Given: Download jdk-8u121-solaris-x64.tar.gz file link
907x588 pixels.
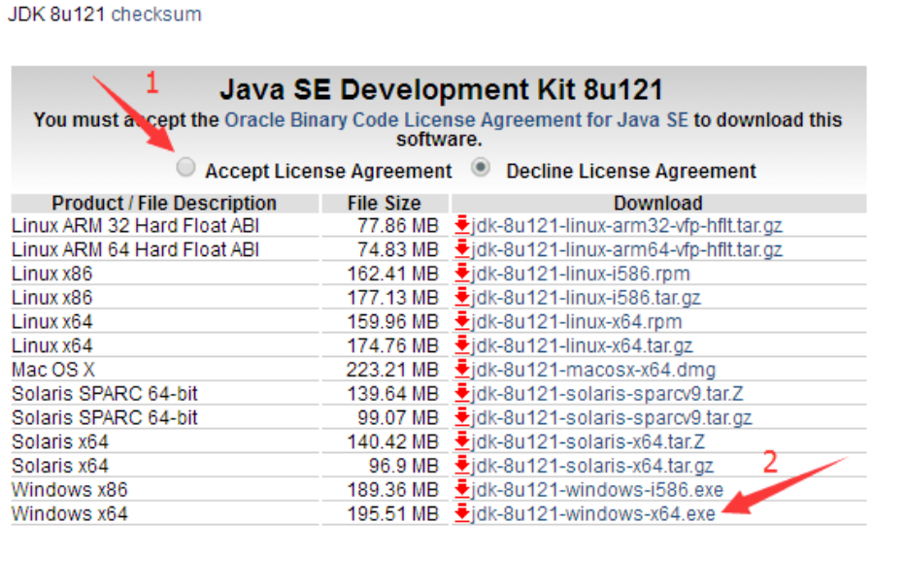Looking at the screenshot, I should point(592,466).
